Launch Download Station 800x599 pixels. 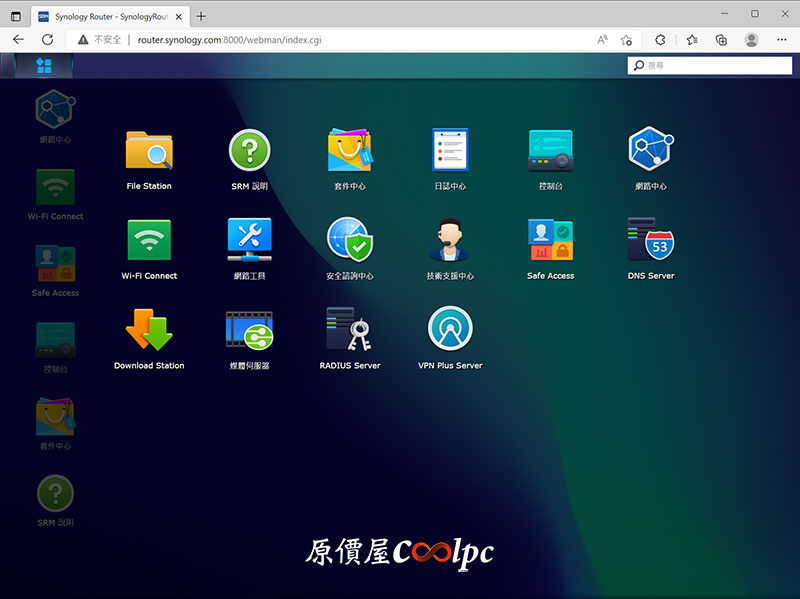pyautogui.click(x=149, y=339)
